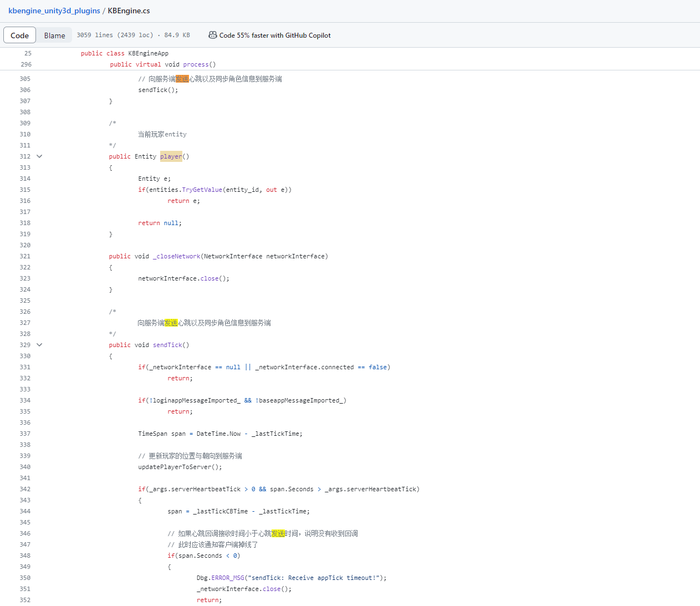Click the yellow highlighted match on line 327
This screenshot has height=606, width=700.
click(x=171, y=323)
